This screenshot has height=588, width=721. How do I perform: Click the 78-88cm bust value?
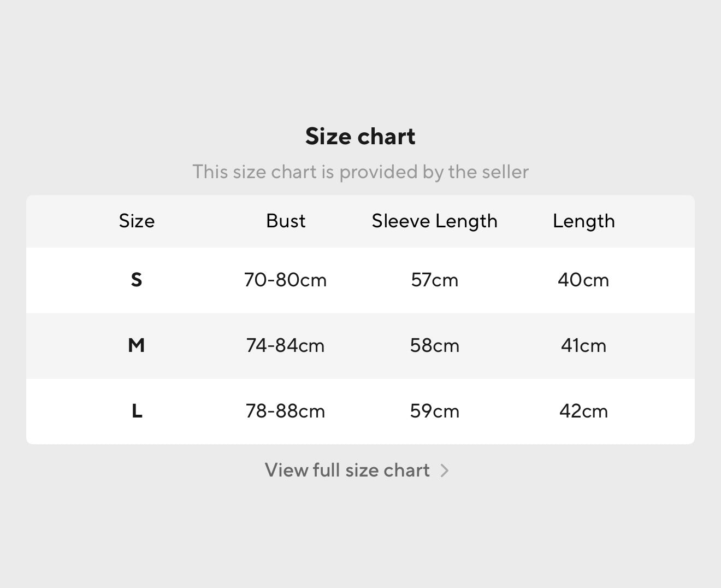point(286,411)
